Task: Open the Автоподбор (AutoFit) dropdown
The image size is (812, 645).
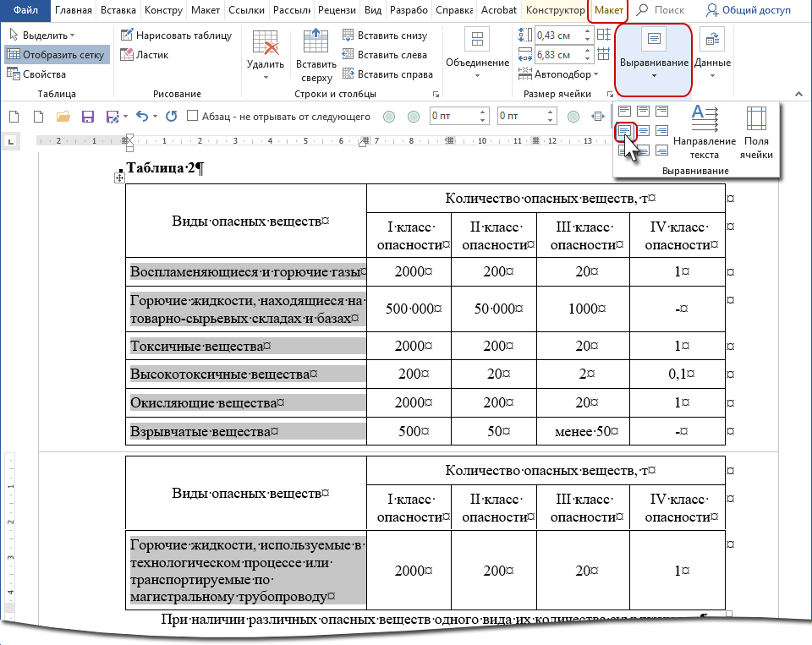Action: coord(565,74)
